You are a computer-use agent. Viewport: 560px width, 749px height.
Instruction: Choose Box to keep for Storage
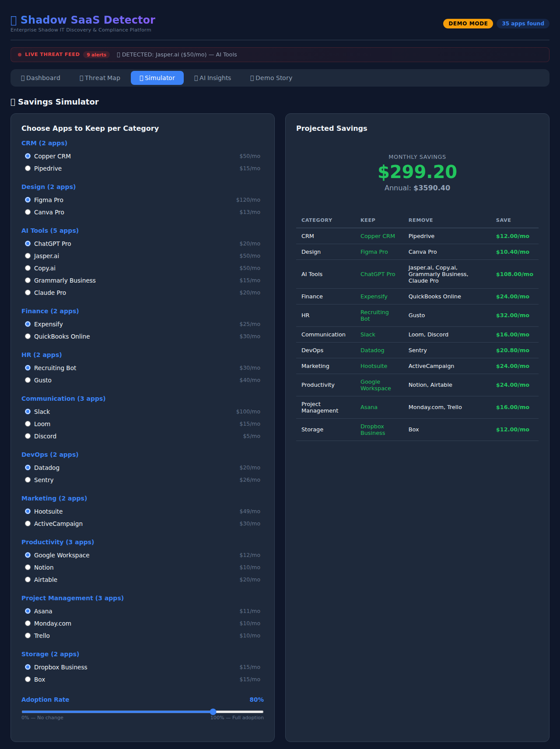28,679
